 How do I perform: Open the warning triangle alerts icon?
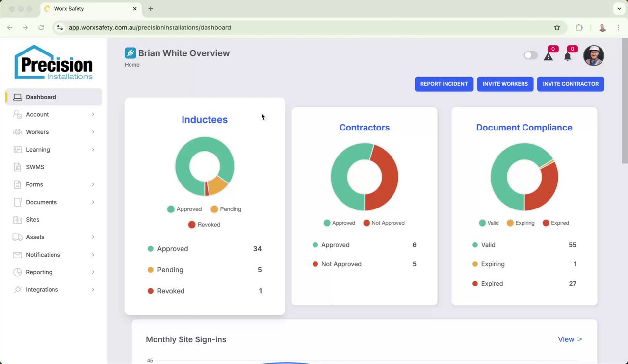(549, 56)
